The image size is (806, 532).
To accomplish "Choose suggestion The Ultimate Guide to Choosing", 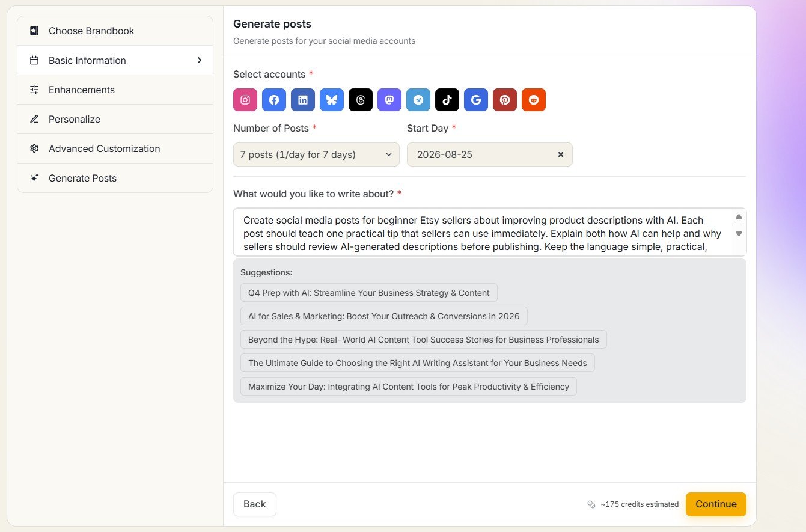I will [418, 363].
